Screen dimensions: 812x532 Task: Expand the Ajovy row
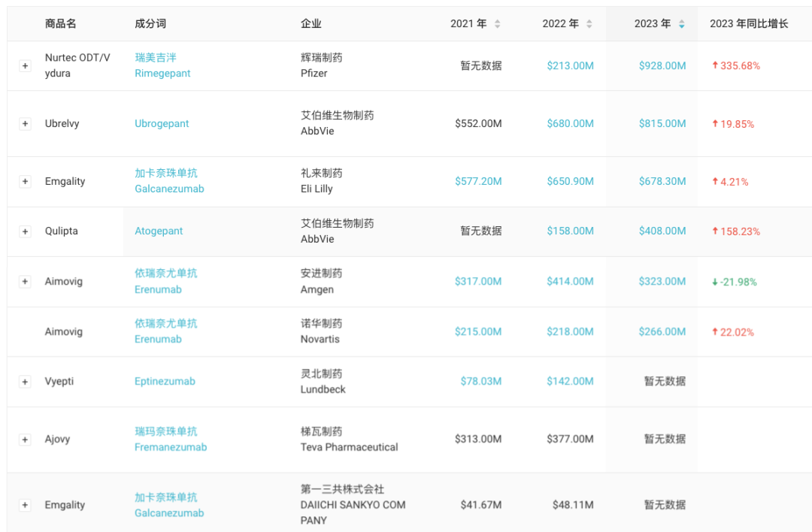(25, 440)
